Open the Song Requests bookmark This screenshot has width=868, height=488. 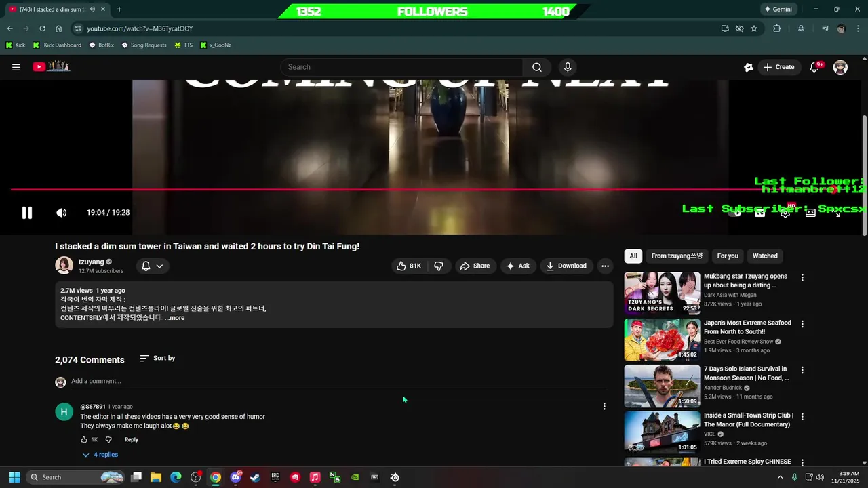[144, 45]
